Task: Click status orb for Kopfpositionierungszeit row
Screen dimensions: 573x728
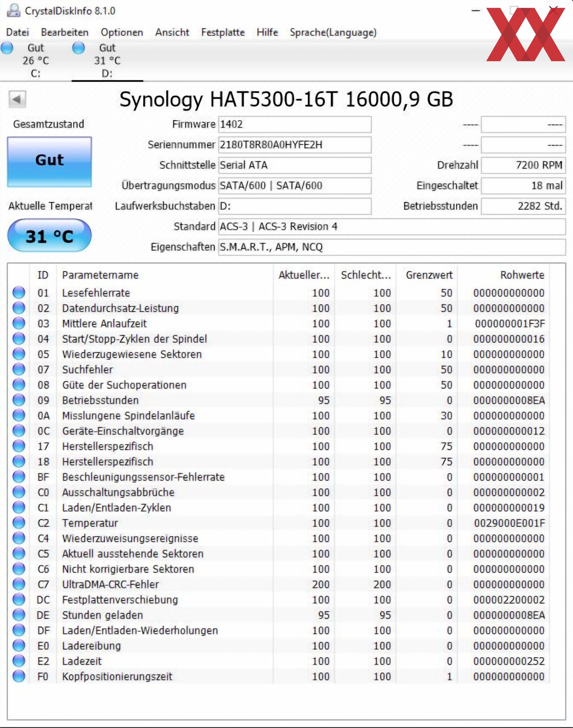Action: [x=19, y=676]
